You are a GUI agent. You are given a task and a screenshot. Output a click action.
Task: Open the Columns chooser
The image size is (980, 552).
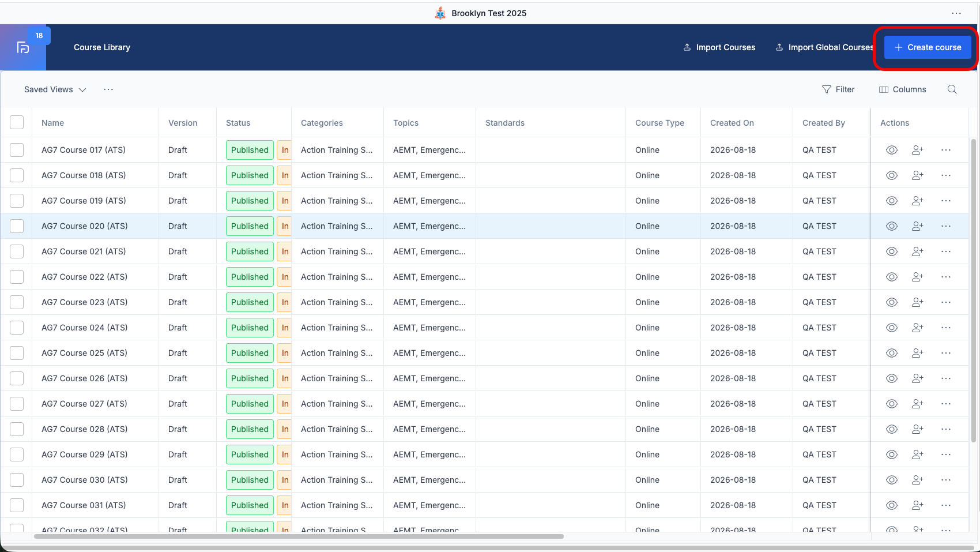point(902,89)
